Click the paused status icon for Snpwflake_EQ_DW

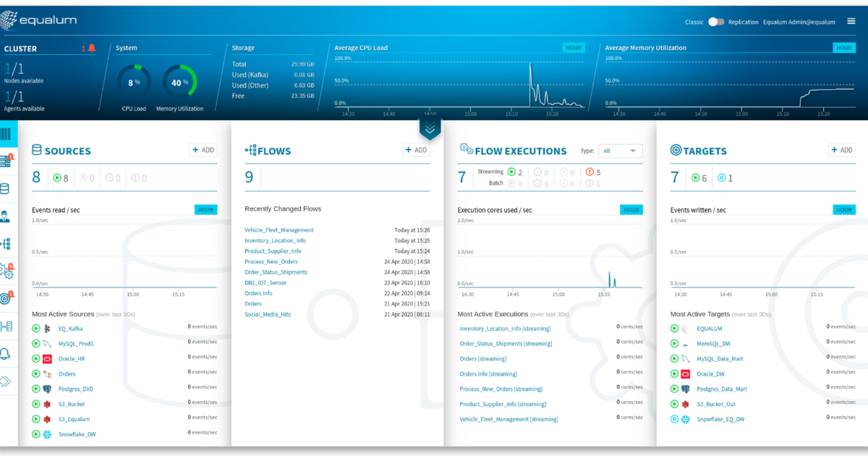click(674, 419)
